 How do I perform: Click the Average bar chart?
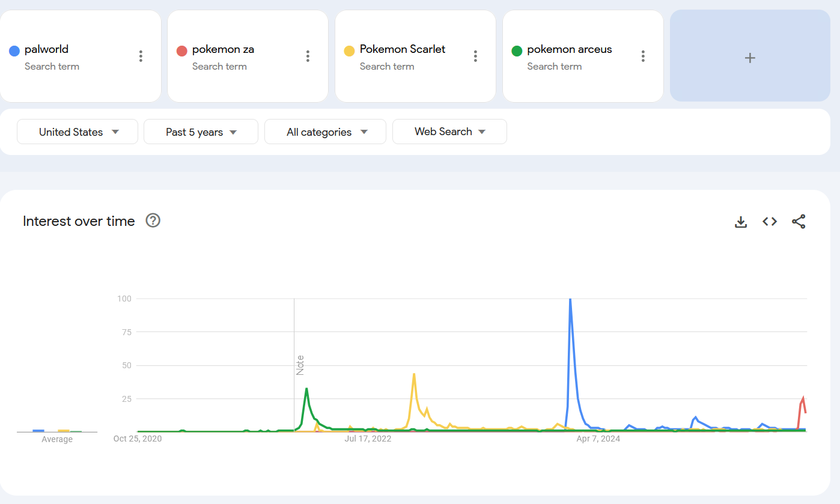[57, 431]
